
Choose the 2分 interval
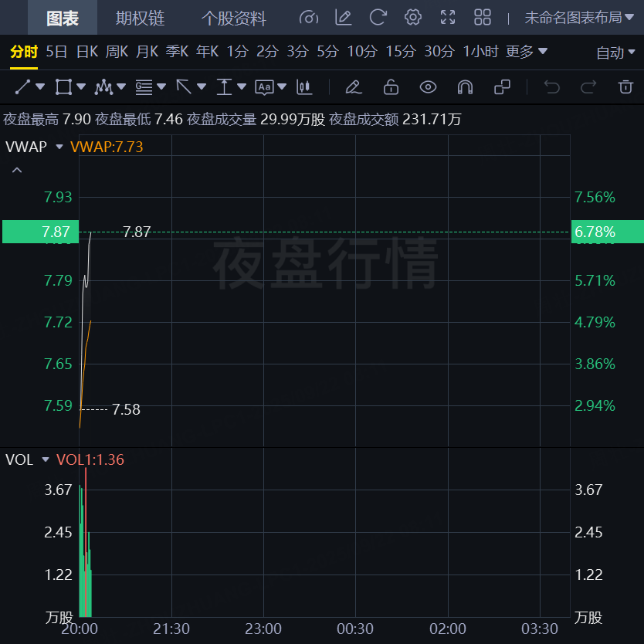point(267,52)
